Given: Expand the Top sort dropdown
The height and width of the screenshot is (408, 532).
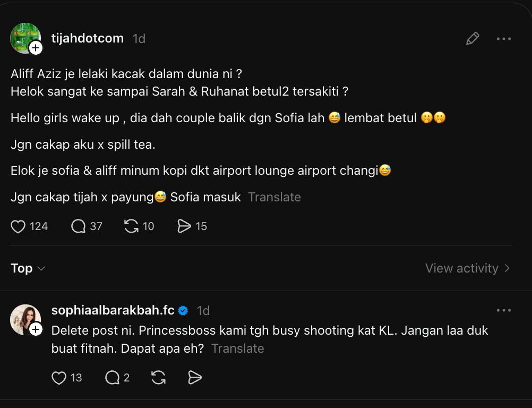Looking at the screenshot, I should [28, 268].
